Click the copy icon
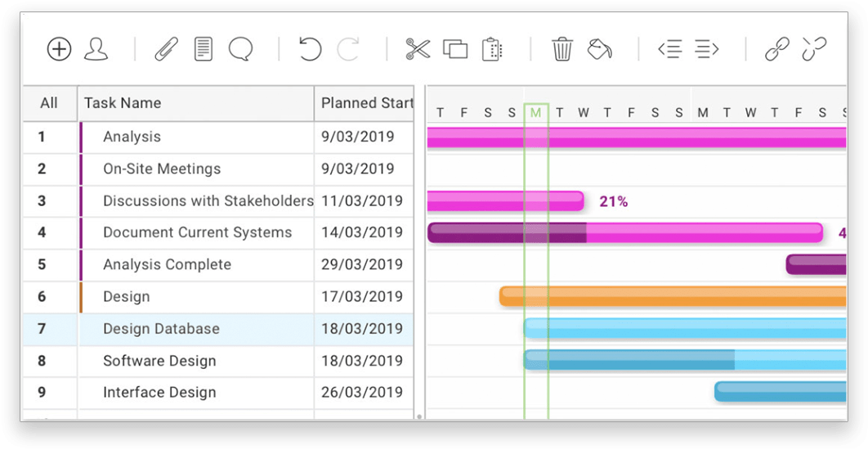Screen dimensions: 868x450 coord(455,49)
